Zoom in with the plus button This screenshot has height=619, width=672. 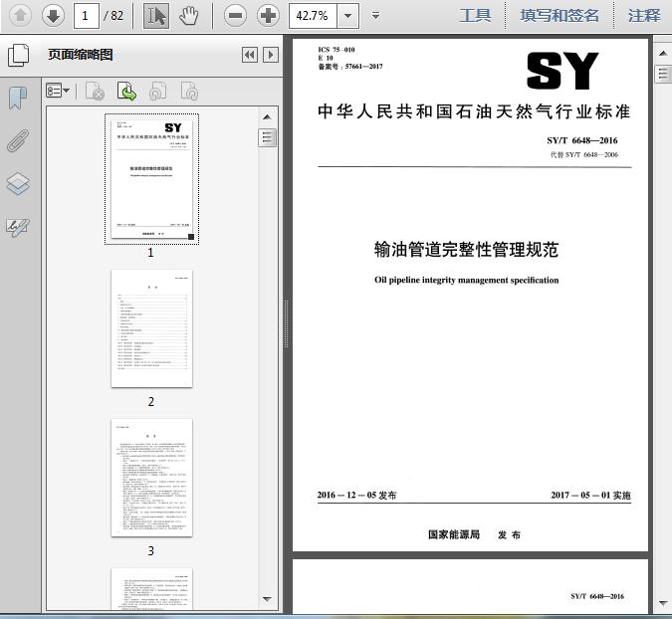point(268,16)
